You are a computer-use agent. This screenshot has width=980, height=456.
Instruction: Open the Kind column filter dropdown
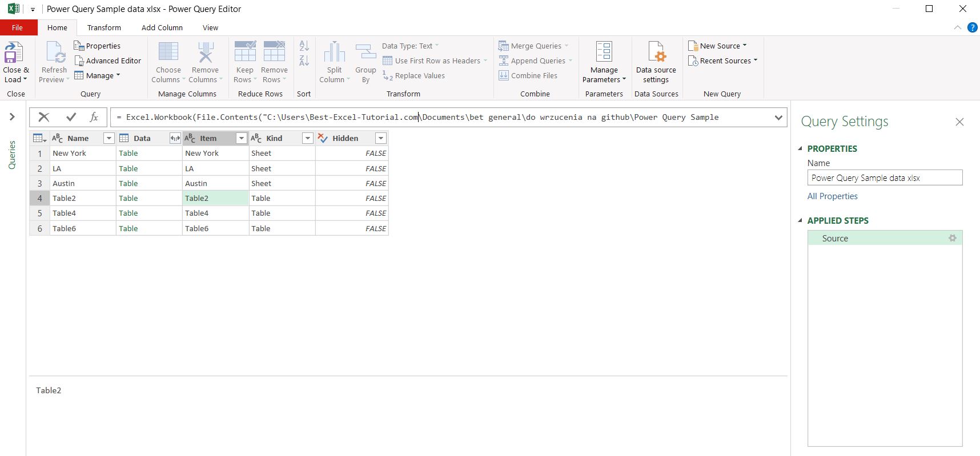click(307, 138)
